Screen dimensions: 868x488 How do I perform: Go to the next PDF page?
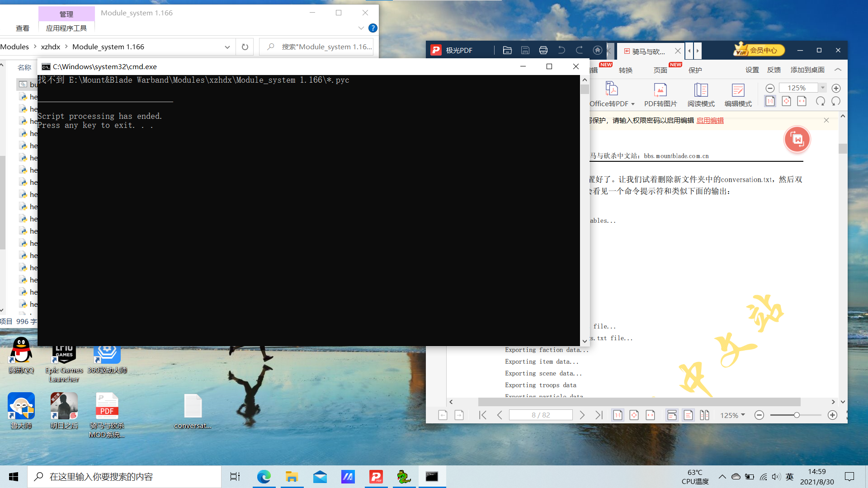[582, 415]
